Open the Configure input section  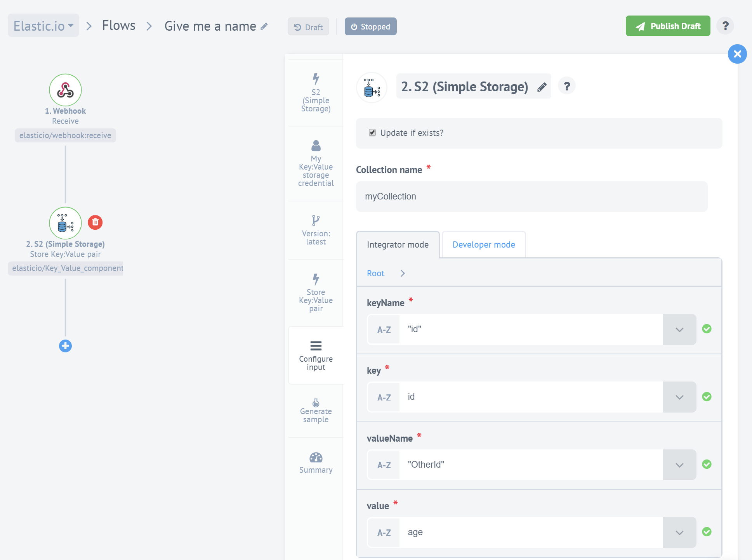(x=316, y=355)
